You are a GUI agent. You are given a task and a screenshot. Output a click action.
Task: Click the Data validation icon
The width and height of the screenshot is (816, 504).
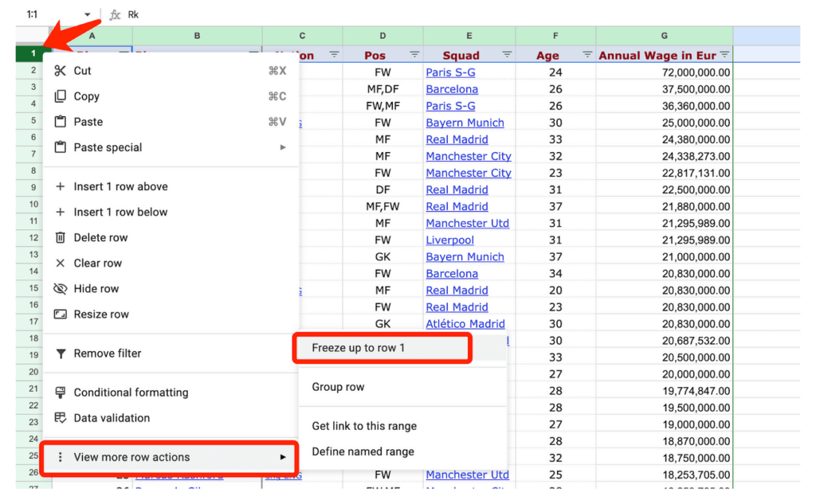click(60, 418)
